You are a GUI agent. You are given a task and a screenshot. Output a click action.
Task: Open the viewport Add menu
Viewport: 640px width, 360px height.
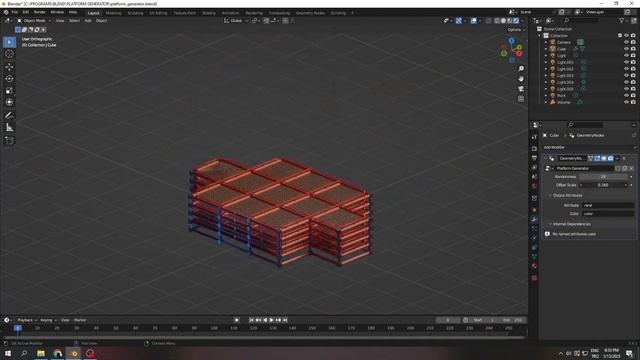point(88,20)
